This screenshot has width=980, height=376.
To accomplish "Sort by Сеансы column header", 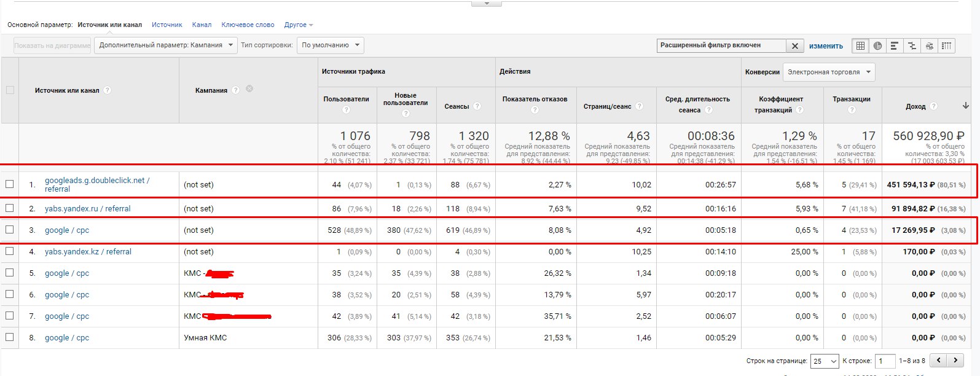I will (457, 106).
